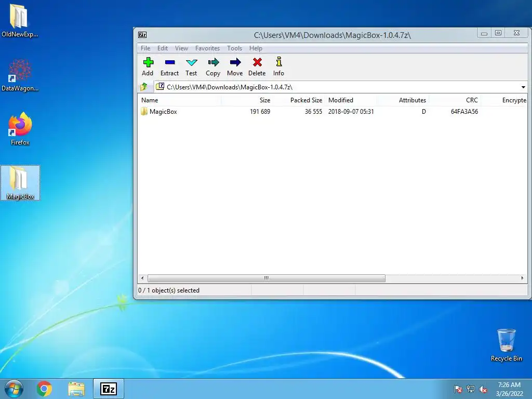
Task: Open the Help menu
Action: (x=256, y=48)
